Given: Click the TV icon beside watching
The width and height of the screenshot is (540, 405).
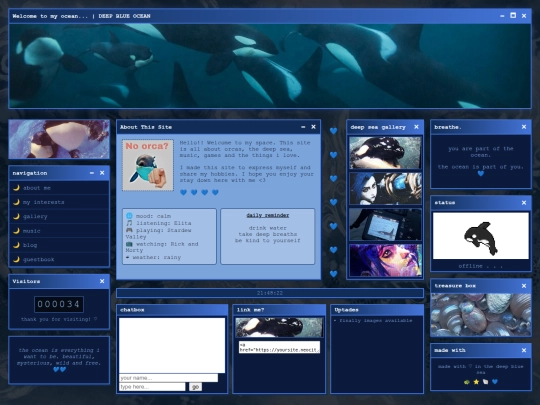Looking at the screenshot, I should click(x=129, y=244).
